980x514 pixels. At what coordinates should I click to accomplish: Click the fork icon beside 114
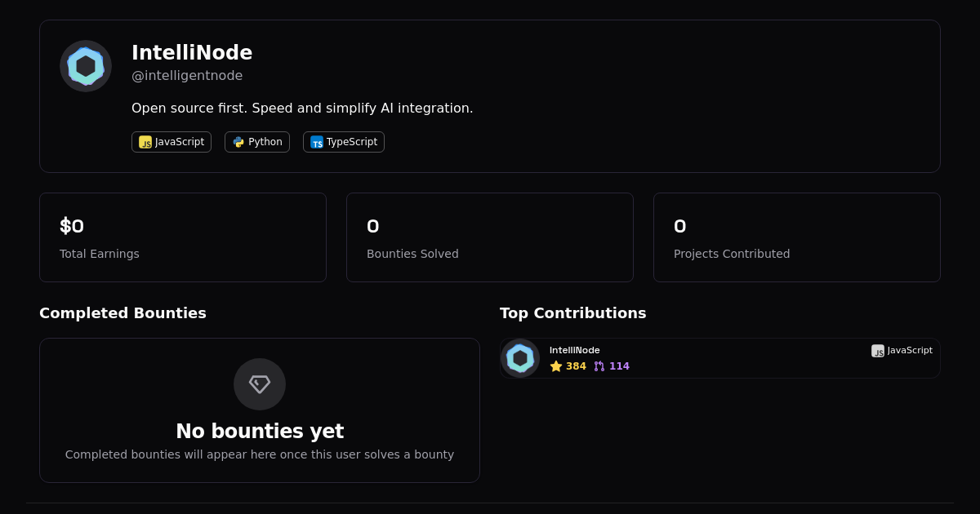coord(599,366)
